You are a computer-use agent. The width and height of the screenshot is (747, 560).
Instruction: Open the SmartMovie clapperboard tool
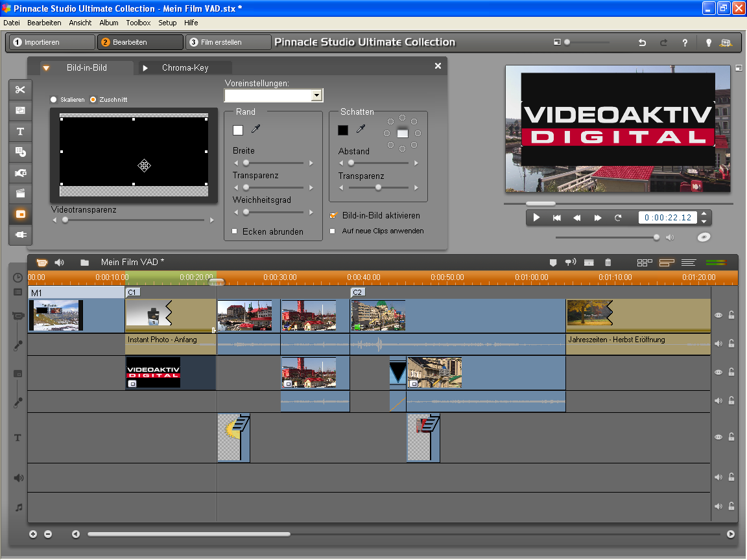coord(20,193)
